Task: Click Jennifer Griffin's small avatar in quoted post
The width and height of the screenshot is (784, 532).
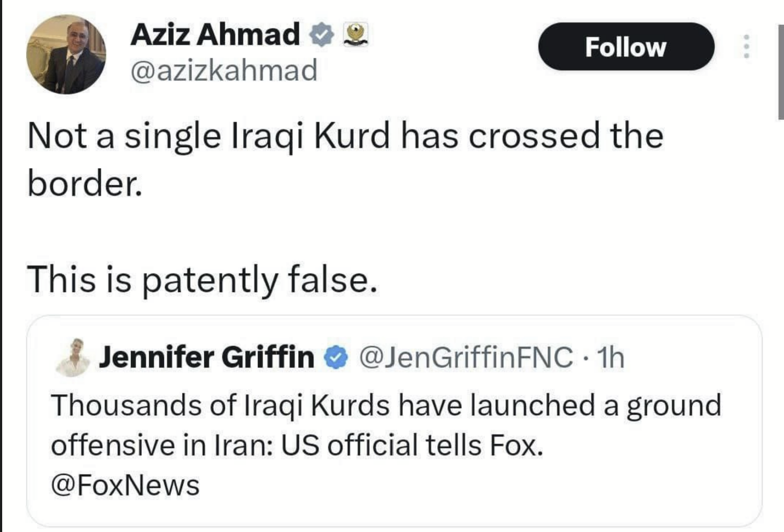Action: pyautogui.click(x=73, y=358)
